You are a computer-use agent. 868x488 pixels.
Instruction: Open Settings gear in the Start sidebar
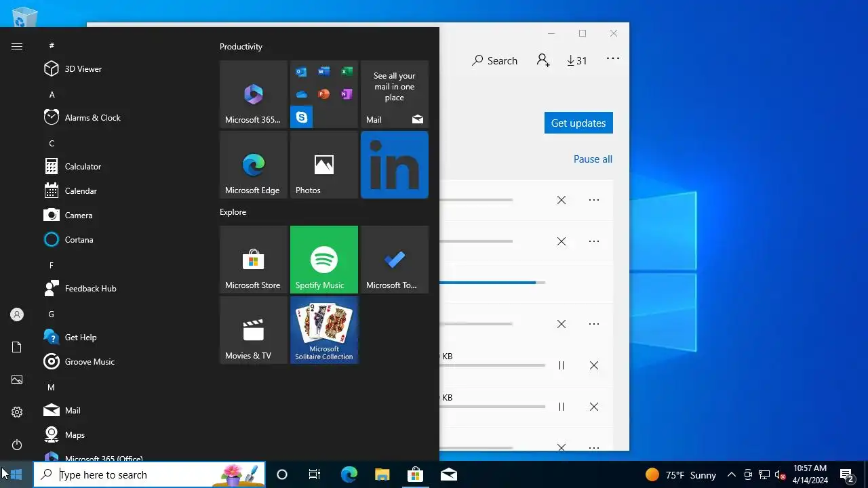tap(17, 412)
